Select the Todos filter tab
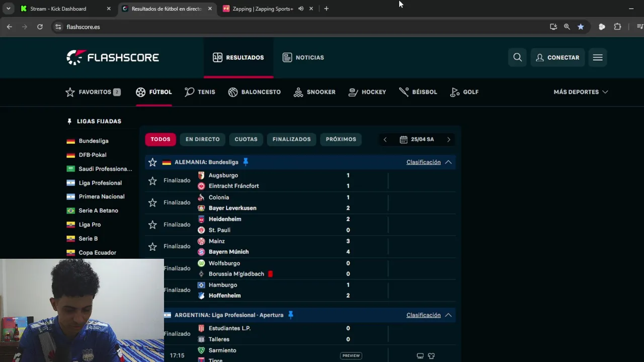 [160, 139]
